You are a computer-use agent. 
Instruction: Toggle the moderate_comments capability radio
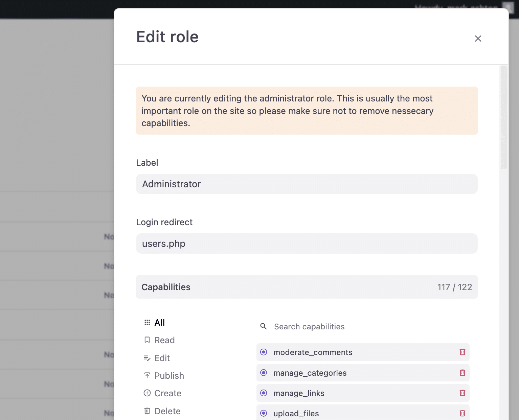pyautogui.click(x=264, y=352)
